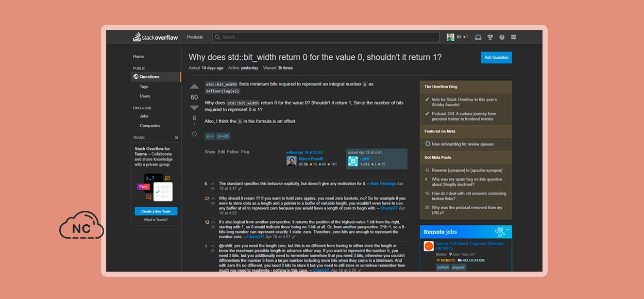This screenshot has height=299, width=644.
Task: Open Marco Bonelli's profile link
Action: 311,159
